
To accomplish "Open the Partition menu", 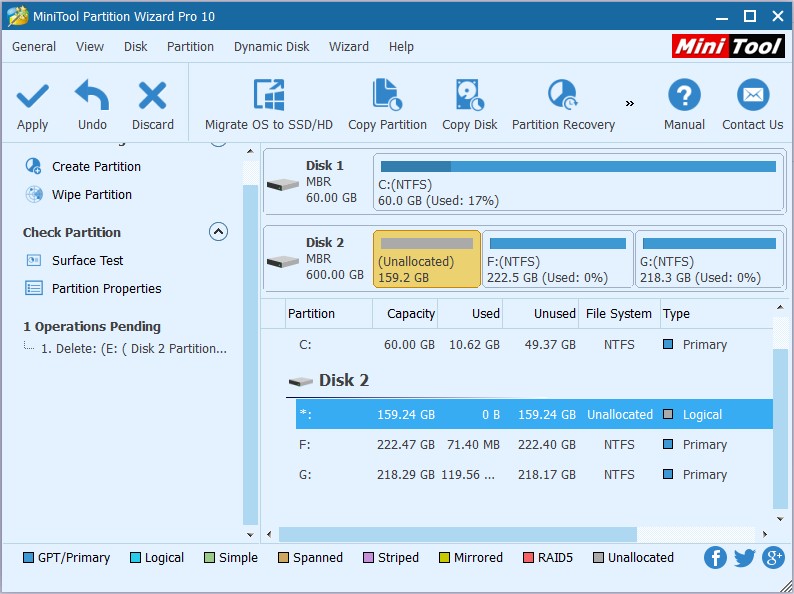I will coord(190,47).
